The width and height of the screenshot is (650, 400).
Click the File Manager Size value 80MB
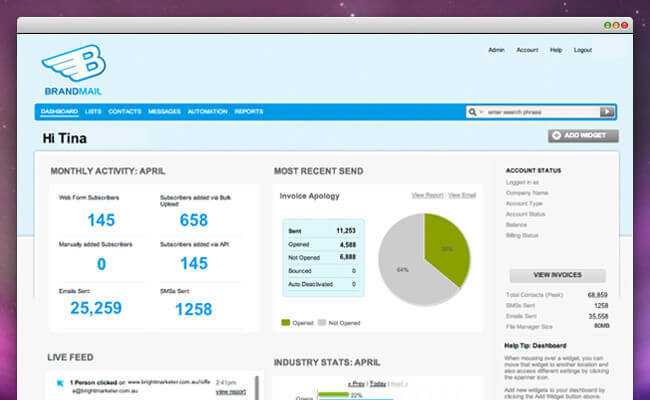[x=601, y=326]
